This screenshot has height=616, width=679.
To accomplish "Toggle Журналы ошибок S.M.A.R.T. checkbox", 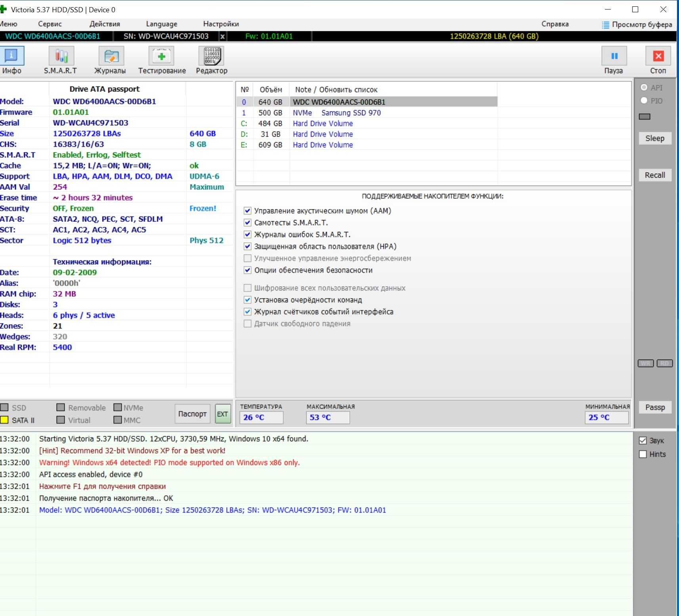I will [x=248, y=234].
